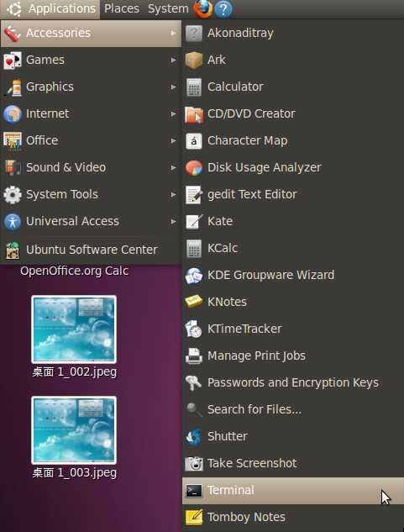Click the Terminal icon in Accessories
Image resolution: width=404 pixels, height=532 pixels.
194,490
